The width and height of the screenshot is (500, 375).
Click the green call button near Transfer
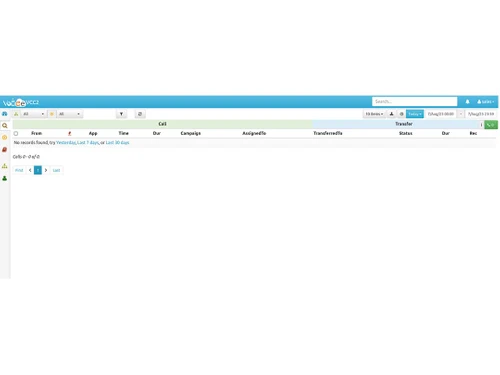(491, 125)
